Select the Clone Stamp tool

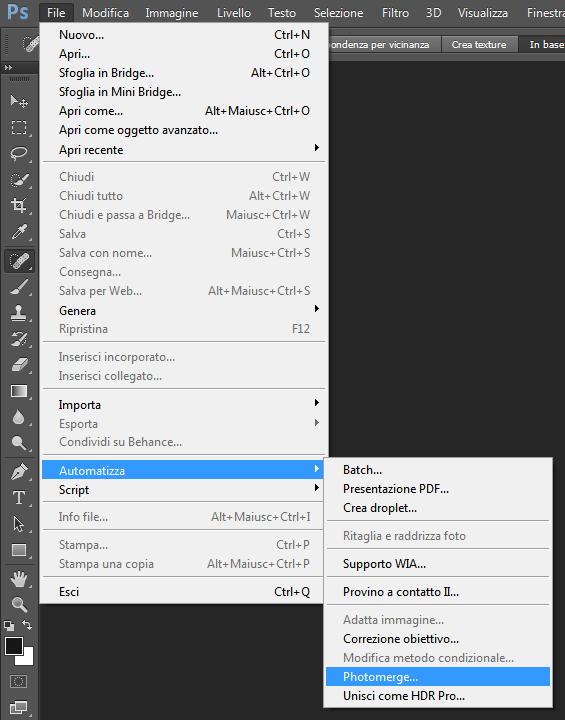19,313
